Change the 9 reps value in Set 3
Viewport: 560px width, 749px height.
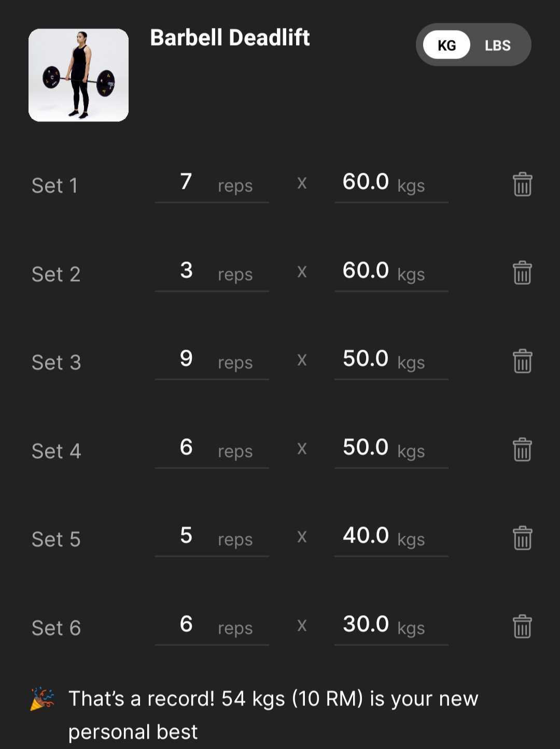tap(212, 362)
